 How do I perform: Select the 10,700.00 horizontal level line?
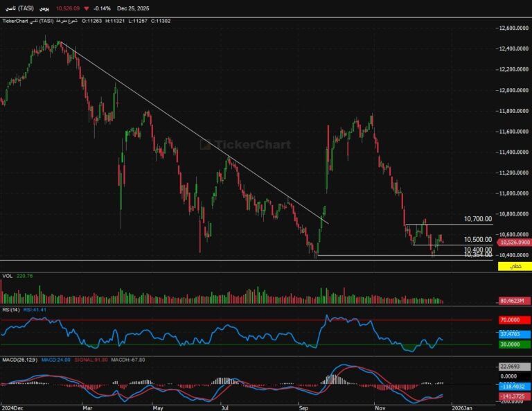(443, 224)
